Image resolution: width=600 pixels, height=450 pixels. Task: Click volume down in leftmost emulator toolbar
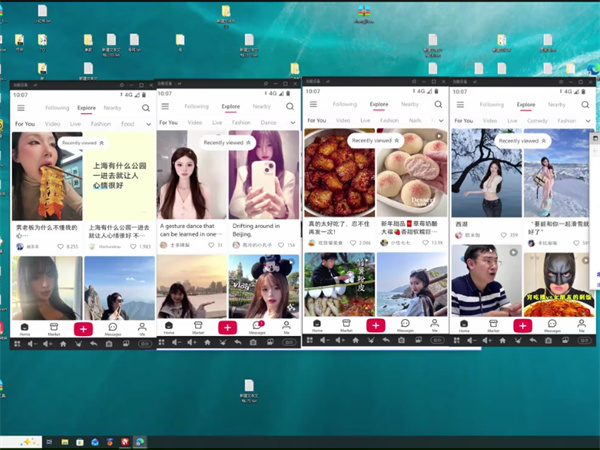tap(32, 344)
